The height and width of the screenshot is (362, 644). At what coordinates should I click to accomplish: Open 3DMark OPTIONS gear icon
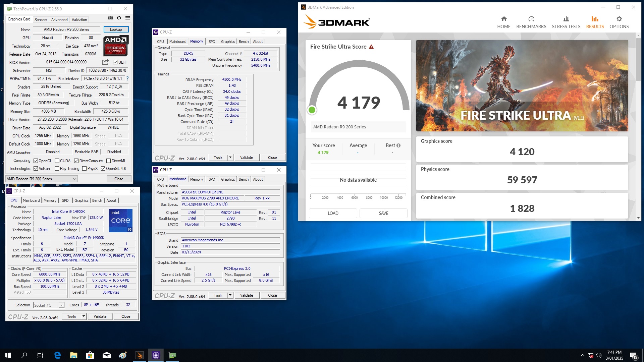(619, 19)
